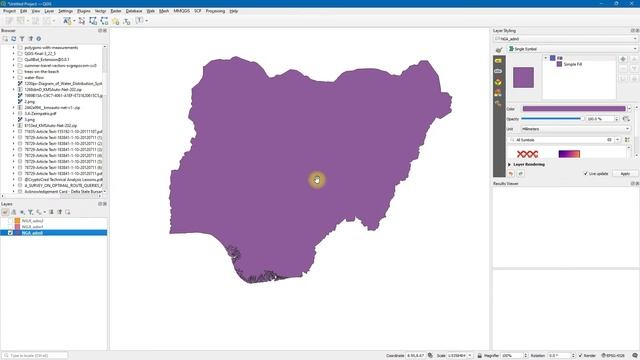Click the EPSG CRS indicator in status bar
640x360 pixels.
pos(613,356)
